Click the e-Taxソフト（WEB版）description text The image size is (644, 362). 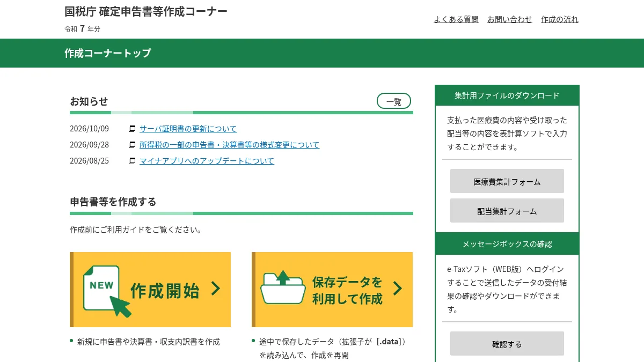pos(506,289)
